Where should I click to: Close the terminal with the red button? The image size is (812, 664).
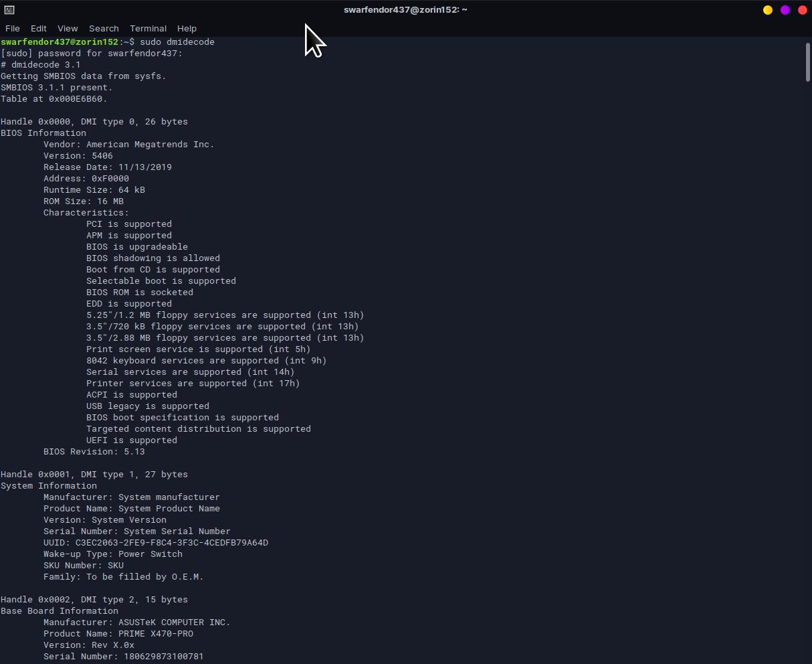[802, 10]
